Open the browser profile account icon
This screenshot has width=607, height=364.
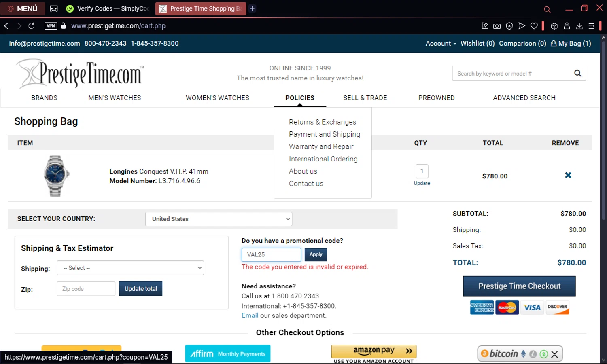point(567,26)
